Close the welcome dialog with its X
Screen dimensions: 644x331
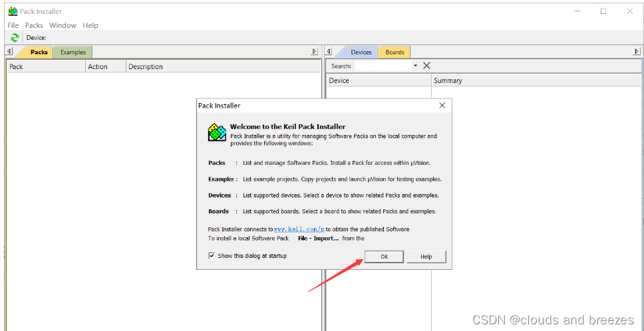click(x=442, y=106)
